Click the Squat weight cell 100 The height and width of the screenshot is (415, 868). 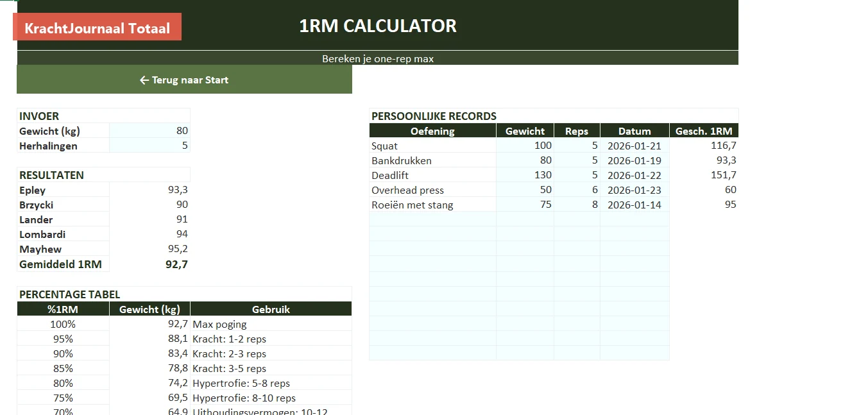pos(525,146)
